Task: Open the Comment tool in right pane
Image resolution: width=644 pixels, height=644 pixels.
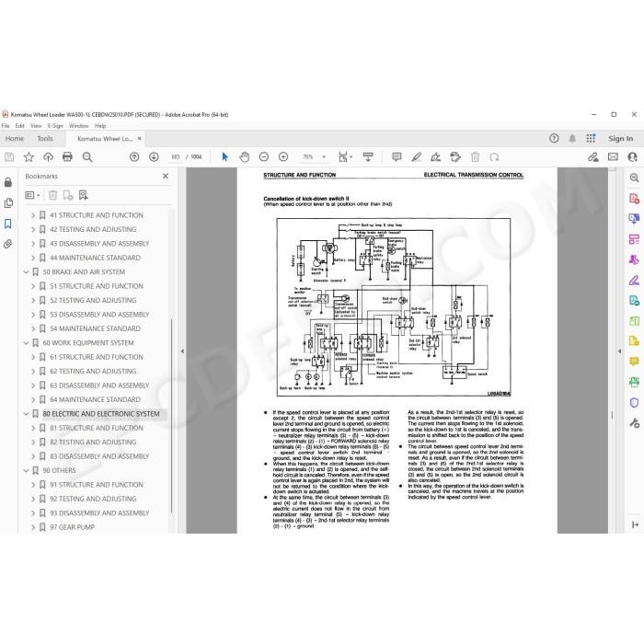Action: 634,362
